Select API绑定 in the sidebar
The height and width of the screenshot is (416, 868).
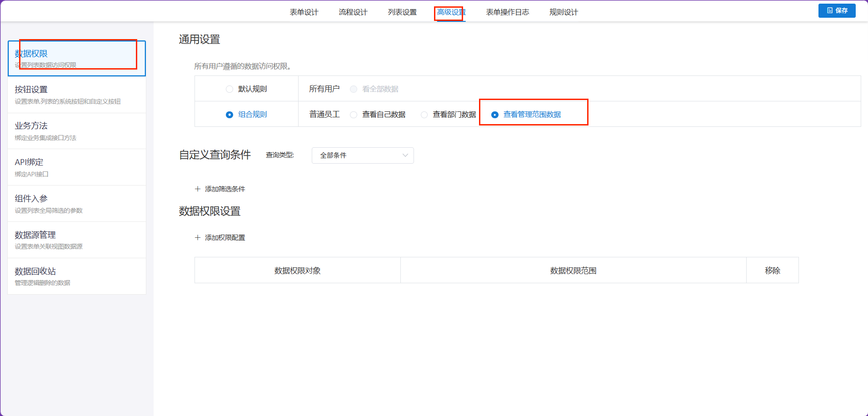coord(77,167)
